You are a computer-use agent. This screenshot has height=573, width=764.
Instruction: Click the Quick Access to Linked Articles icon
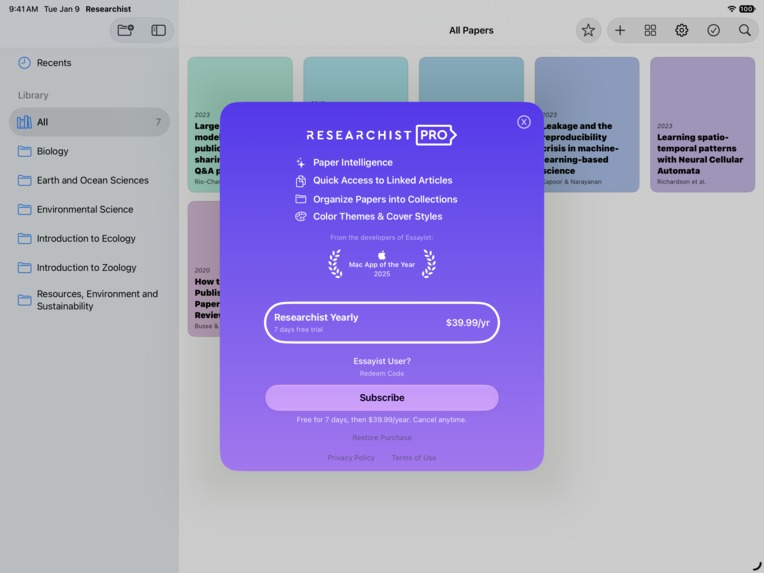pos(301,181)
